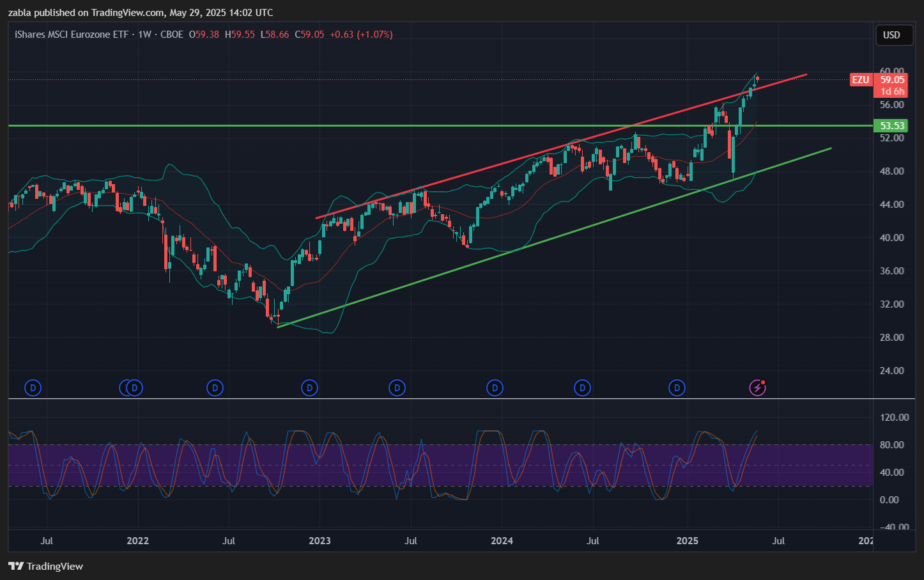Click the purple earnings lightning bolt marker
924x580 pixels.
click(757, 388)
